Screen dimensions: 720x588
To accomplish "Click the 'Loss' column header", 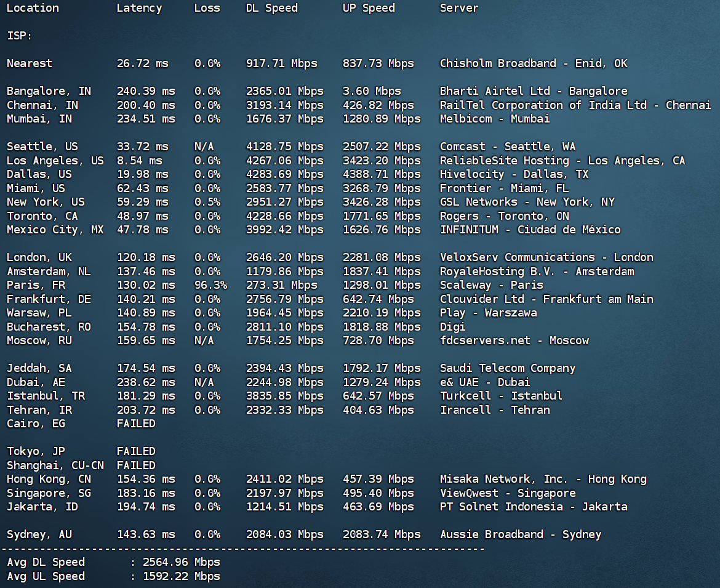I will point(207,8).
